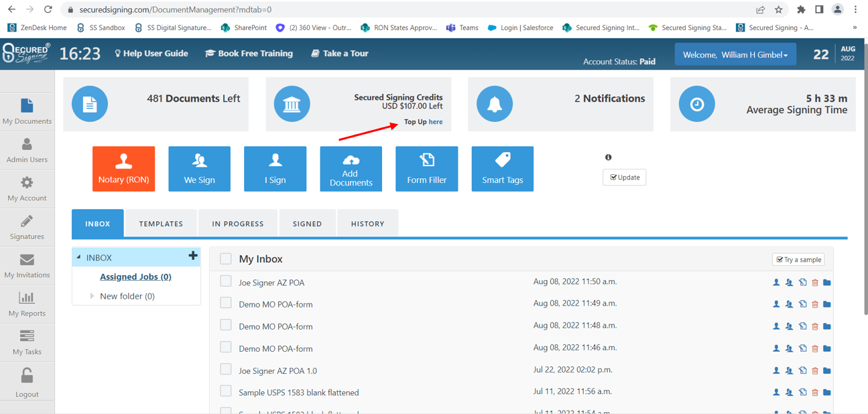
Task: I Sign icon for Joe Signer AZ POA
Action: [776, 283]
